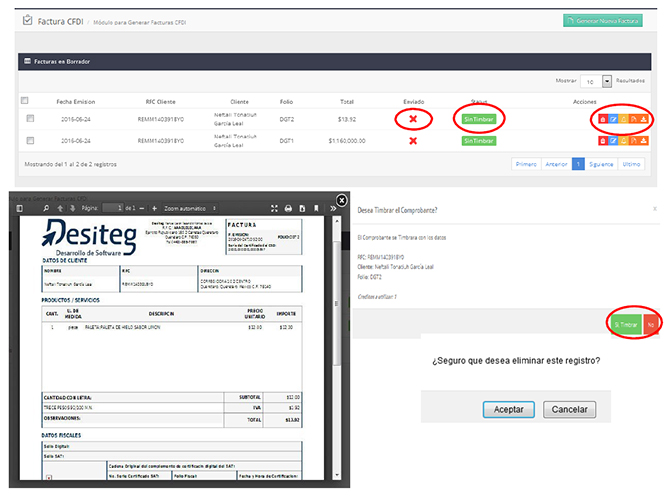The height and width of the screenshot is (498, 666).
Task: Click the PDF scrollbar up arrow
Action: [x=337, y=221]
